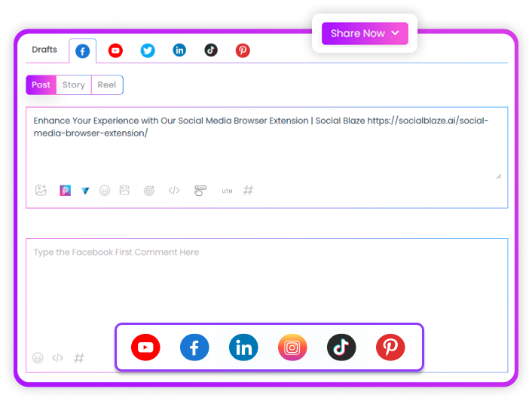The image size is (532, 401).
Task: Open emoji picker in the post toolbar
Action: point(105,191)
